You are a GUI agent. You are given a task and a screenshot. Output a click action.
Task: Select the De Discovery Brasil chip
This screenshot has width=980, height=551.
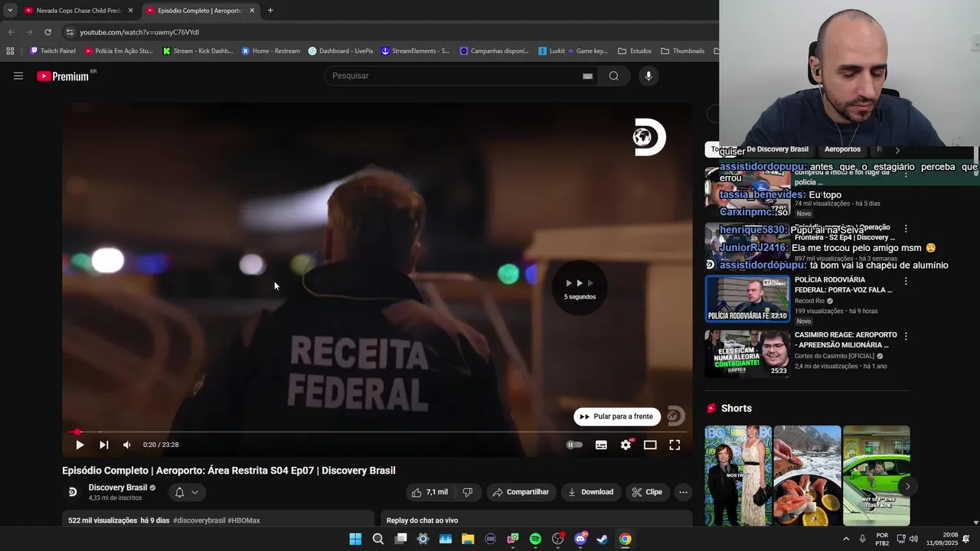777,149
